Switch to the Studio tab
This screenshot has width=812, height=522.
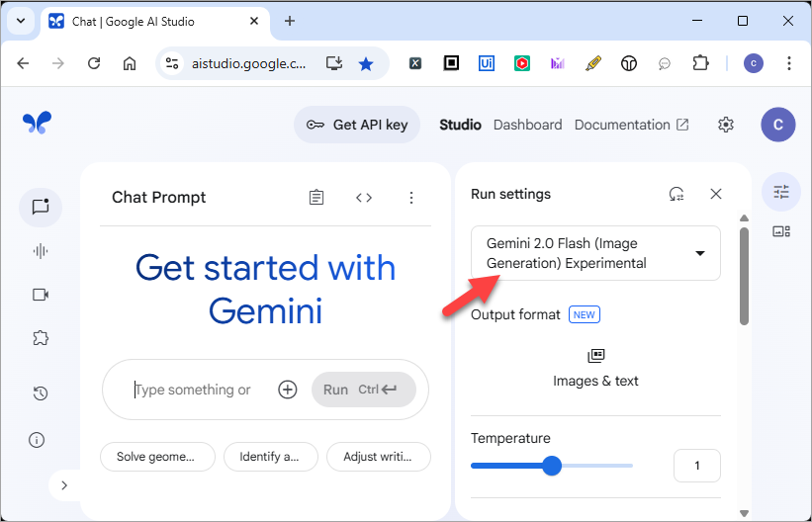[x=460, y=125]
